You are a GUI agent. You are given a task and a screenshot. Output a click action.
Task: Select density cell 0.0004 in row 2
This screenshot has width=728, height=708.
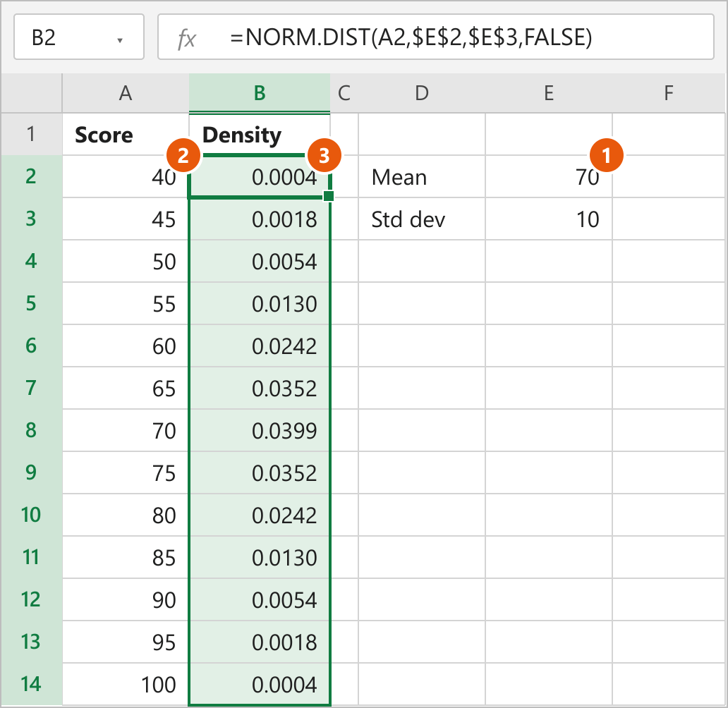(x=260, y=176)
